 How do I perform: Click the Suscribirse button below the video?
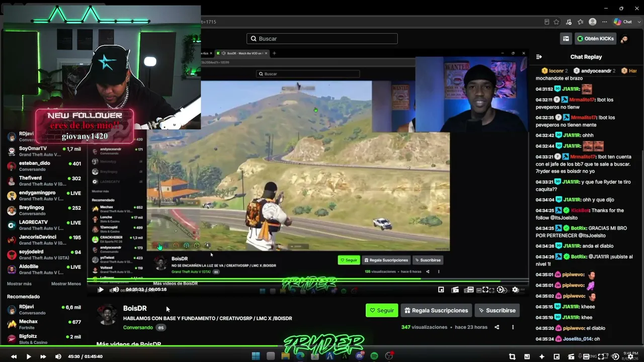tap(497, 310)
